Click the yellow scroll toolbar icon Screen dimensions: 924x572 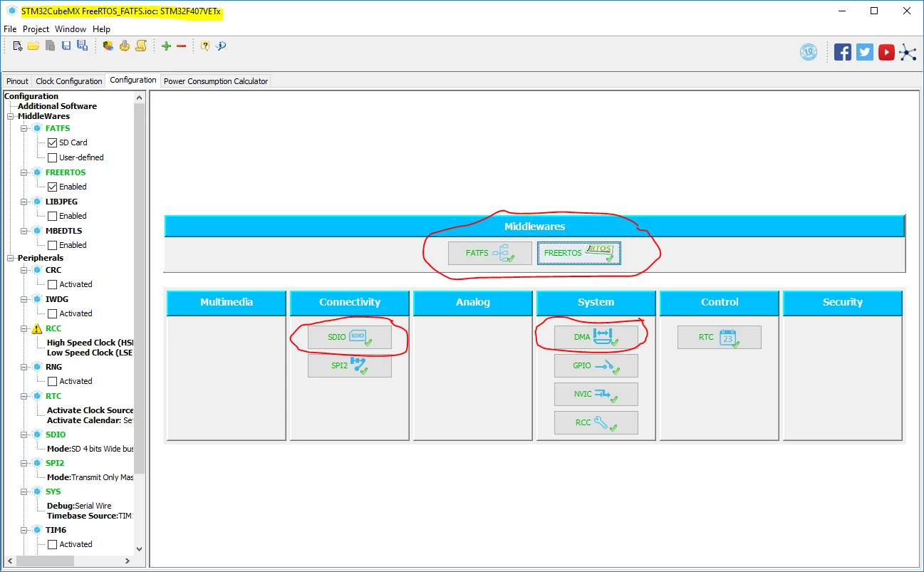141,46
